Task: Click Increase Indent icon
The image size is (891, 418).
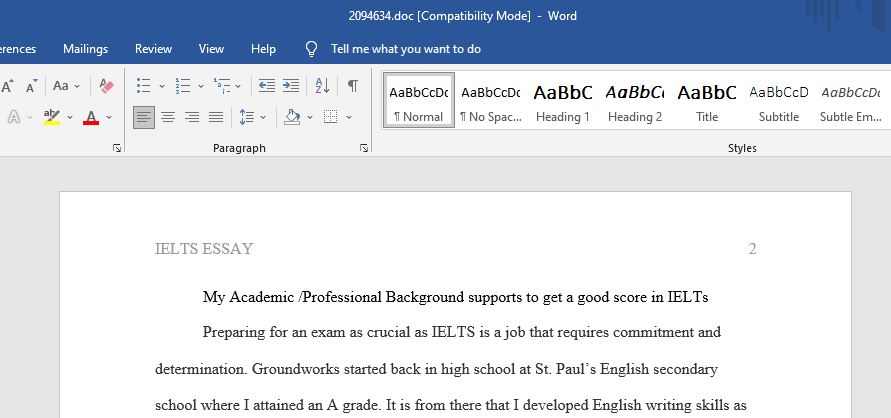Action: tap(291, 86)
